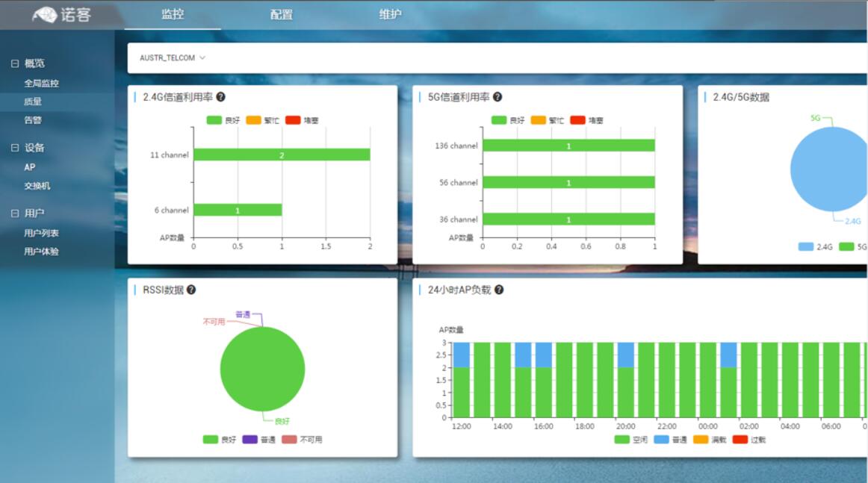Click the red 过载 legend swatch
The width and height of the screenshot is (868, 483).
coord(740,440)
